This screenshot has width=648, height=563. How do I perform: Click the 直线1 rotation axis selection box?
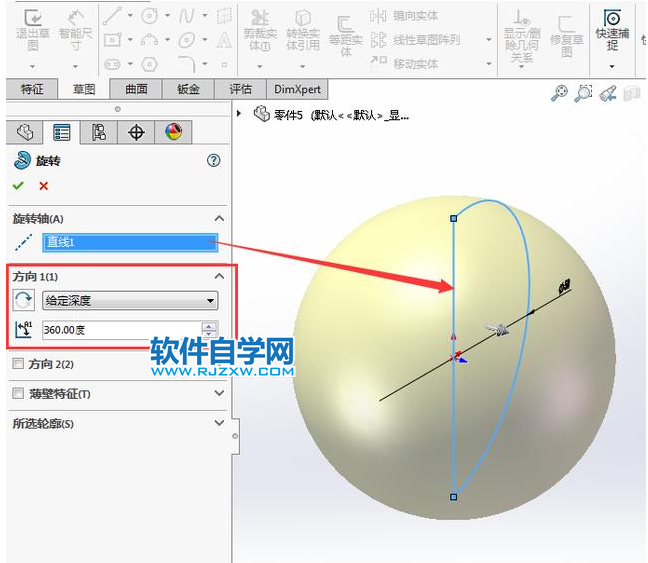click(130, 242)
